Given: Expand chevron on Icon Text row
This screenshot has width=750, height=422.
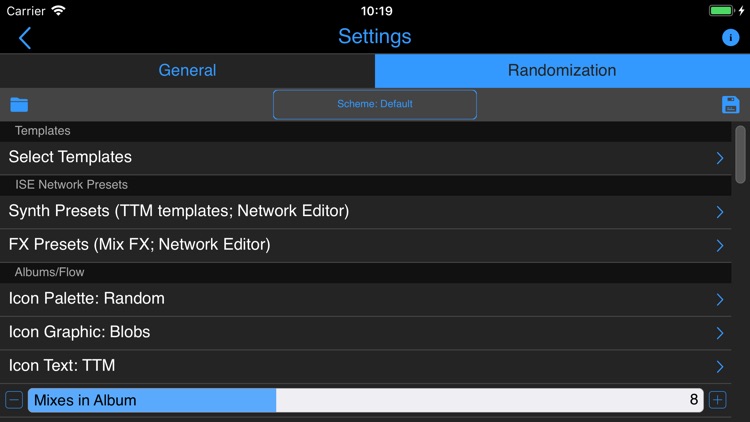Looking at the screenshot, I should (x=720, y=366).
